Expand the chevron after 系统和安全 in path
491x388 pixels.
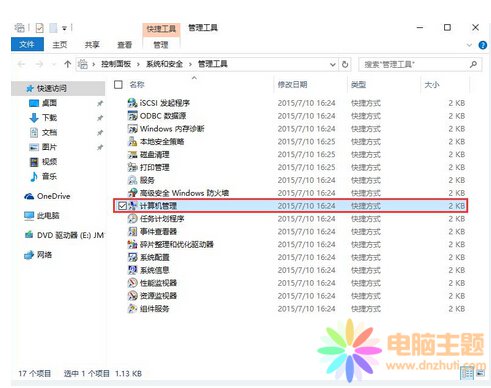(x=190, y=64)
